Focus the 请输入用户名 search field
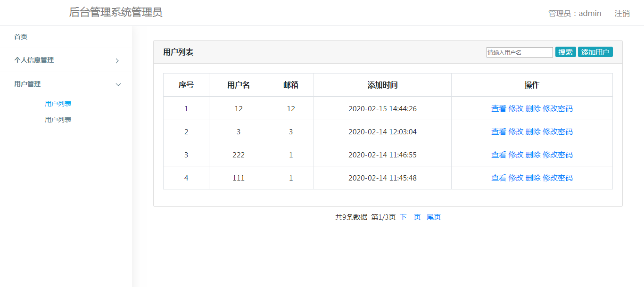 click(x=519, y=52)
